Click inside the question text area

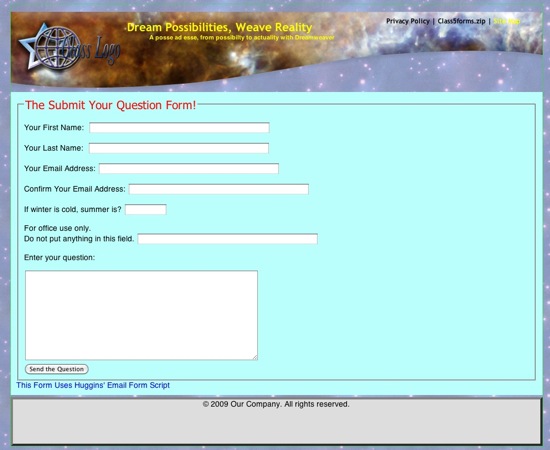(141, 315)
